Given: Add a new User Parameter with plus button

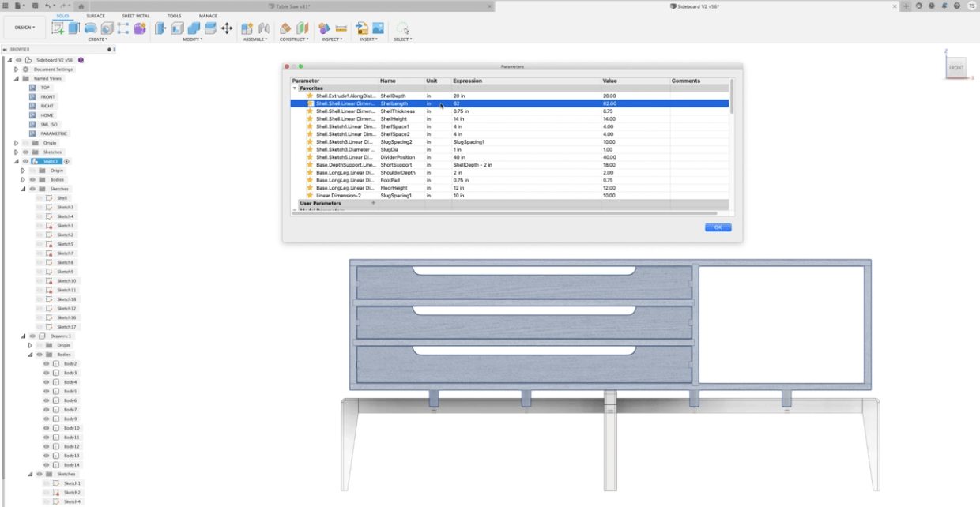Looking at the screenshot, I should click(371, 203).
